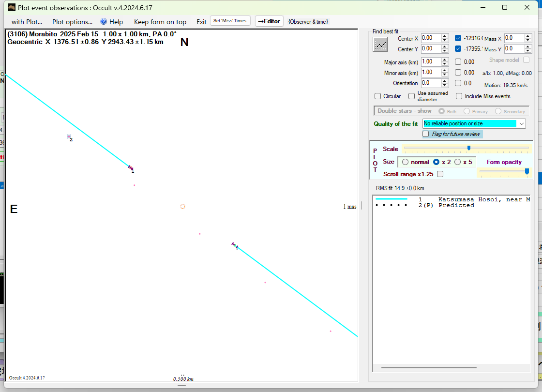Click the Set 'Miss' Times button
This screenshot has height=392, width=542.
pyautogui.click(x=230, y=21)
